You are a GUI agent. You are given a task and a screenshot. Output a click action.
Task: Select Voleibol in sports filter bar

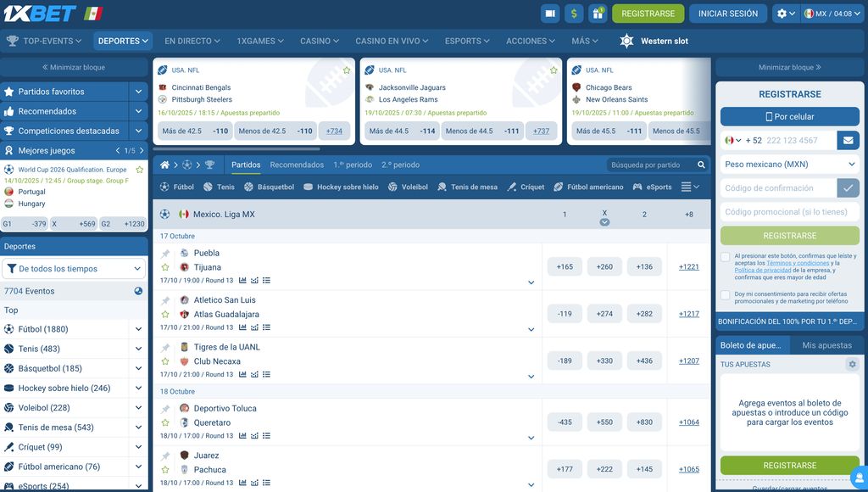(x=408, y=187)
